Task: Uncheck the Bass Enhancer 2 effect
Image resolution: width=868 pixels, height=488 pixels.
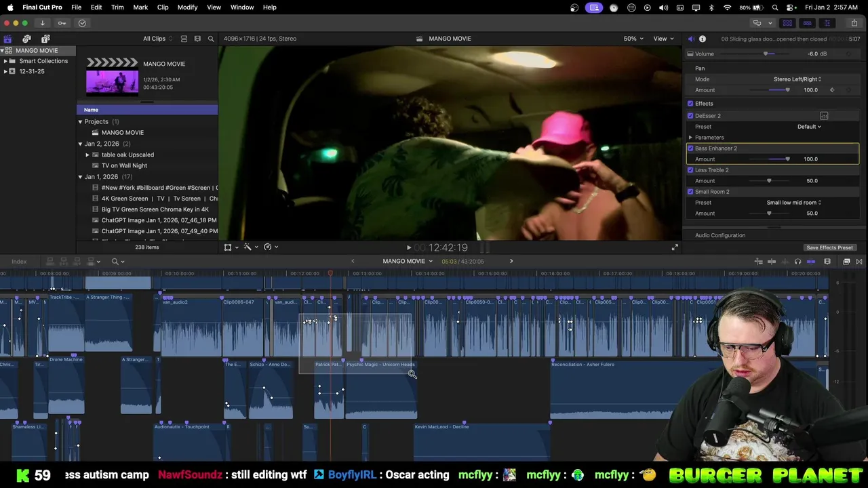Action: [x=690, y=148]
